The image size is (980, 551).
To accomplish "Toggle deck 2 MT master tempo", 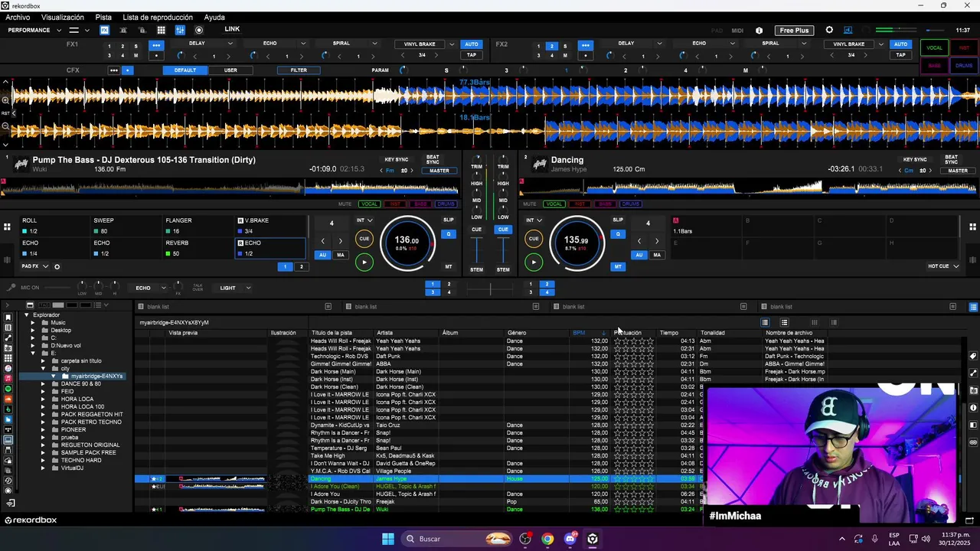I will pos(618,266).
